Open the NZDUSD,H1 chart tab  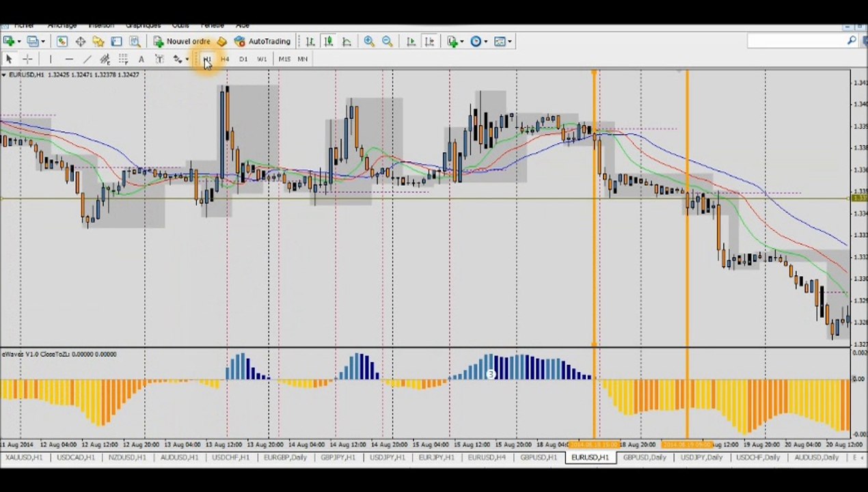(x=127, y=458)
